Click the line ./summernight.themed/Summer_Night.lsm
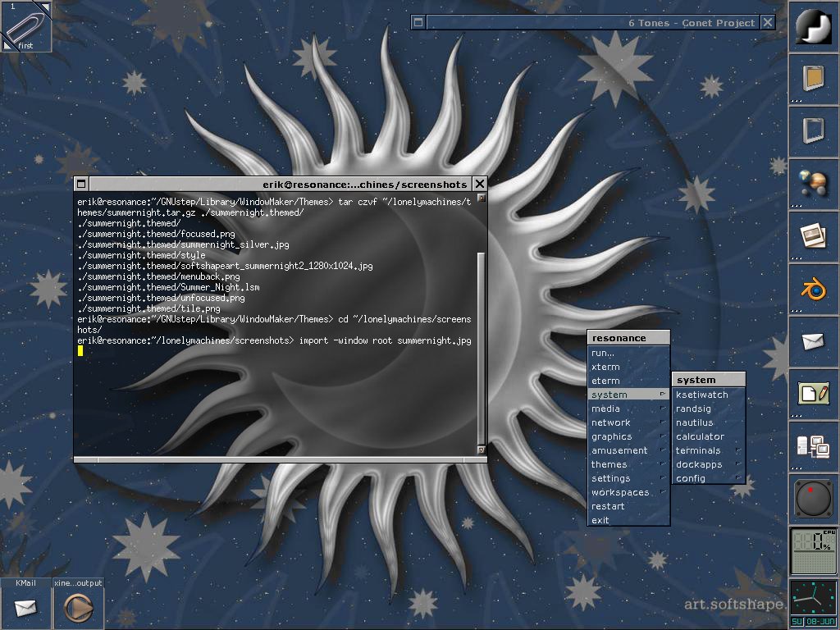 (x=168, y=287)
